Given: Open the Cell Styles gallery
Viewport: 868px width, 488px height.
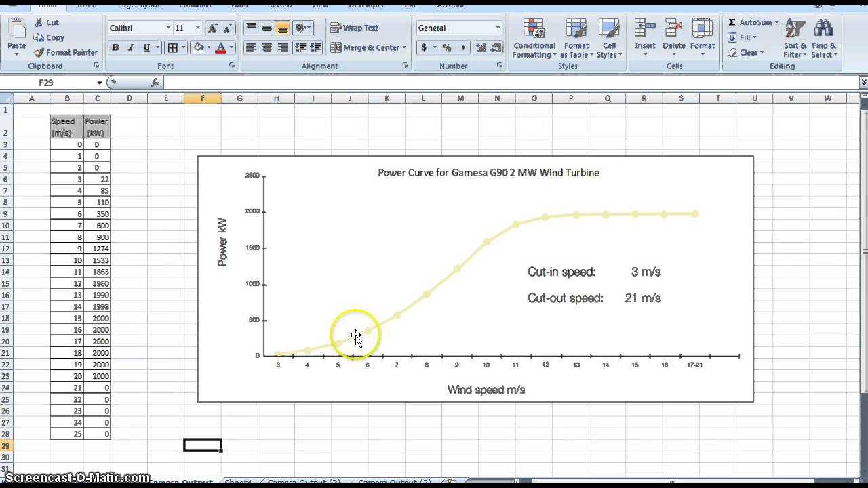Looking at the screenshot, I should tap(609, 39).
